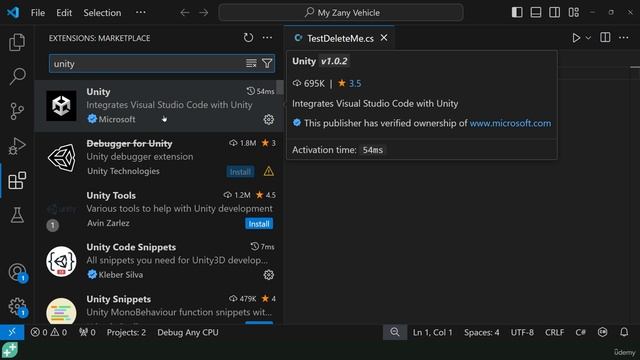Image resolution: width=640 pixels, height=360 pixels.
Task: Click the ports indicator showing 0
Action: coord(87,333)
